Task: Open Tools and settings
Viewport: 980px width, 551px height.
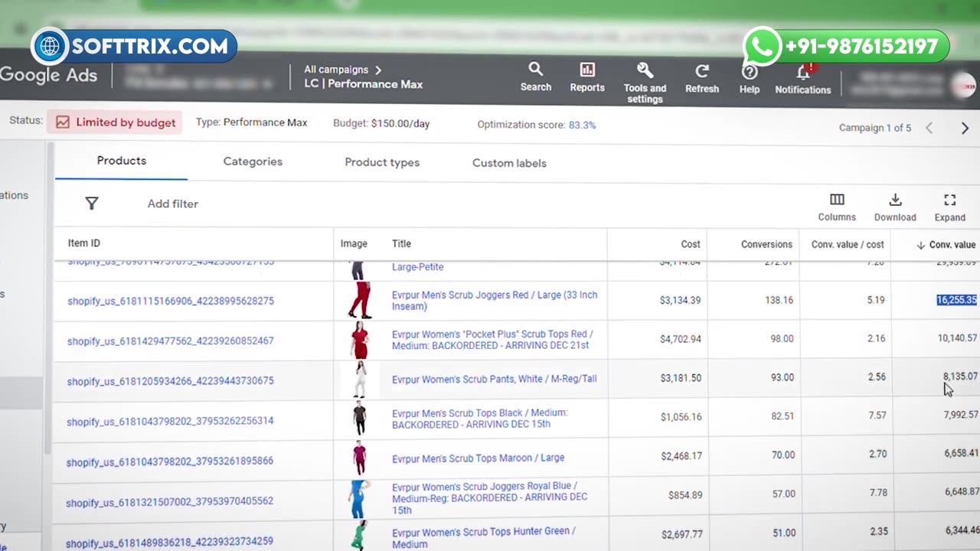Action: coord(645,83)
